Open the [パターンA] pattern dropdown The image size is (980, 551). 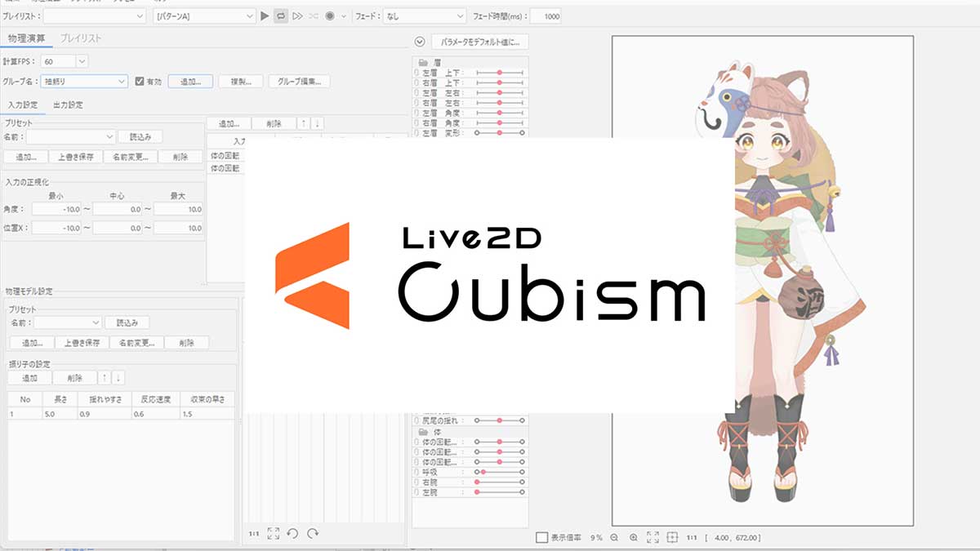[x=204, y=16]
